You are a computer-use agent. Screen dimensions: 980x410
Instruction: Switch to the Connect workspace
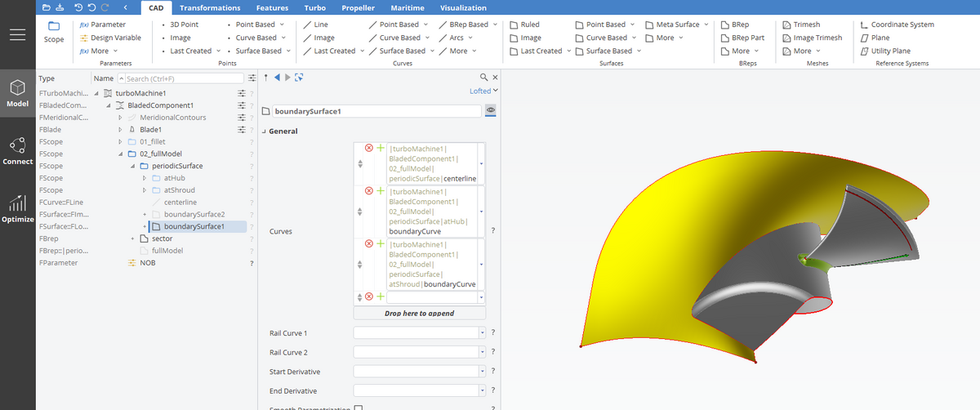click(x=17, y=151)
